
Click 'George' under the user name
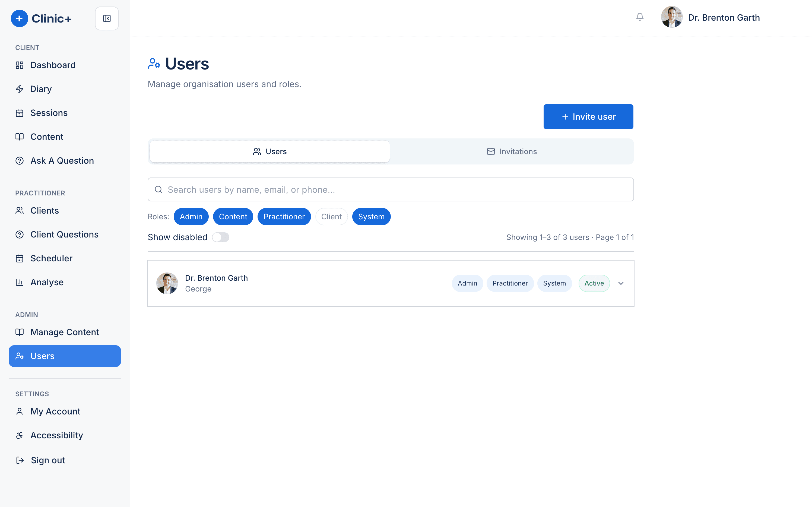[198, 289]
